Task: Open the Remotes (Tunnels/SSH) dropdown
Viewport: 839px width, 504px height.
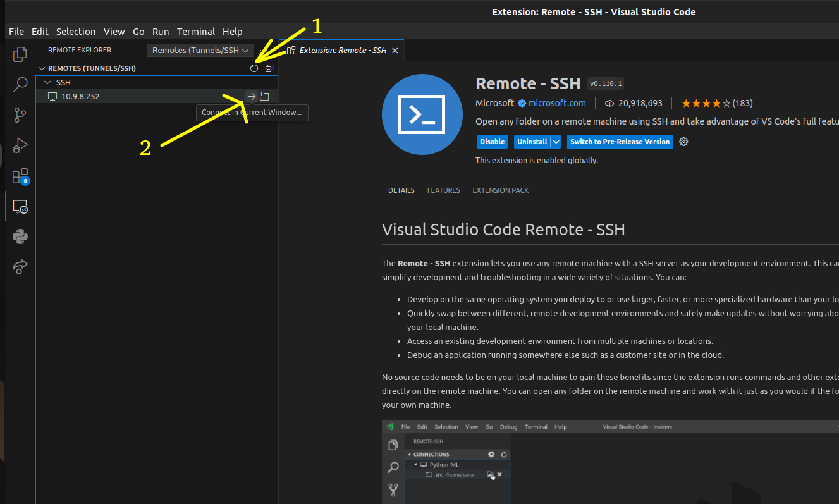Action: [x=200, y=50]
